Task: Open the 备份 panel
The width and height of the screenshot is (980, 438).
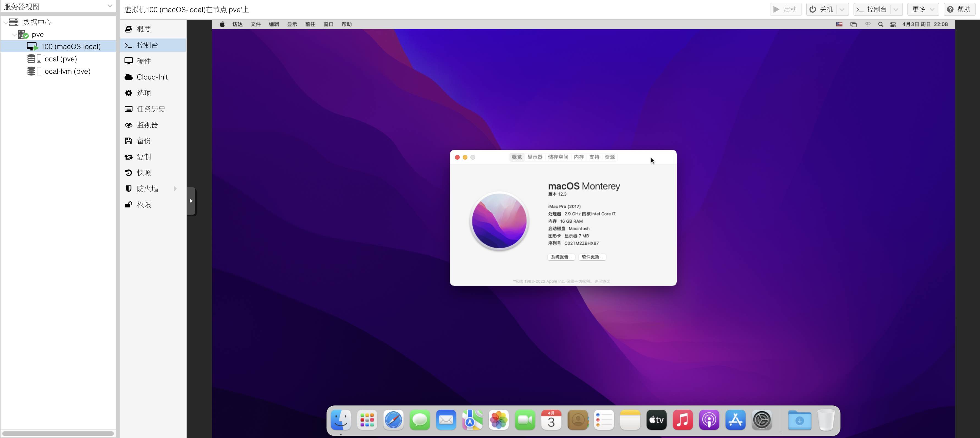Action: [153, 141]
